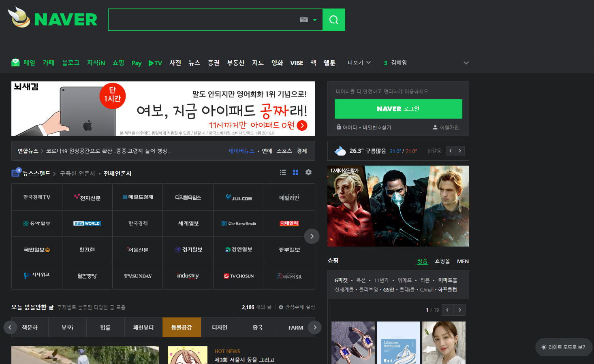Expand the search autocomplete dropdown arrow
The height and width of the screenshot is (364, 594).
(315, 20)
